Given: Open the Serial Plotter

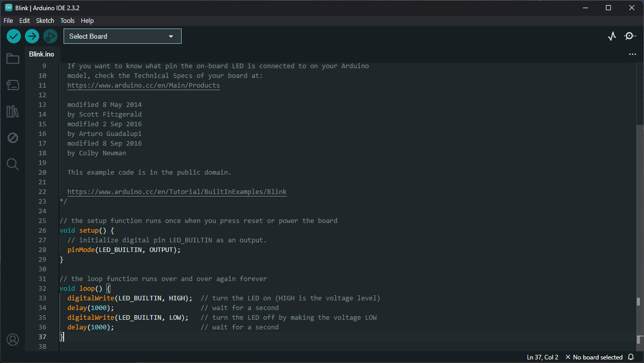Looking at the screenshot, I should point(612,36).
